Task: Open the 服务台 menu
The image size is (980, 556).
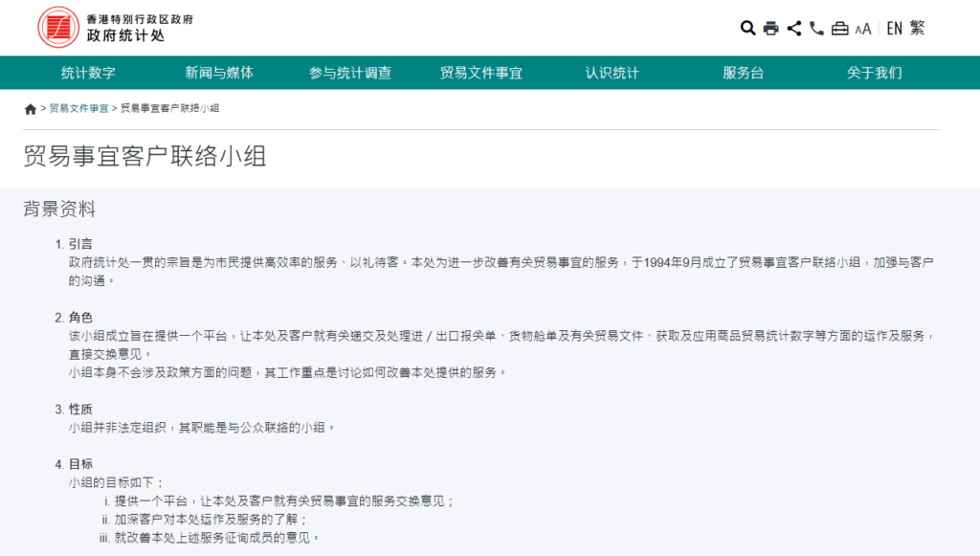Action: click(x=743, y=73)
